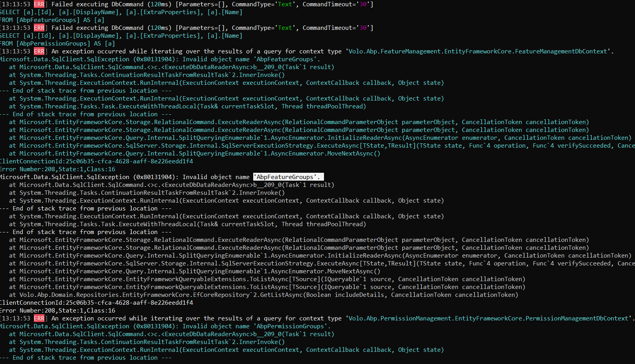The image size is (635, 364).
Task: Click the ERR badge on the topmost log line
Action: pyautogui.click(x=39, y=4)
